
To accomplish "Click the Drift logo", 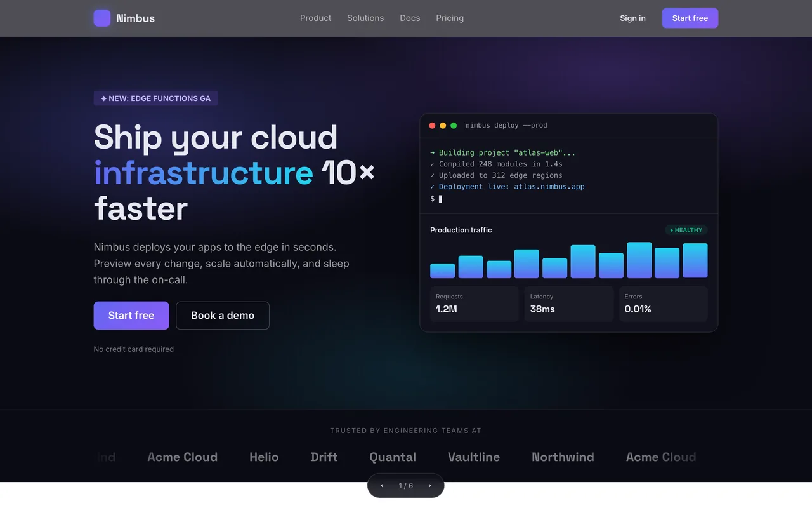I will (x=324, y=457).
